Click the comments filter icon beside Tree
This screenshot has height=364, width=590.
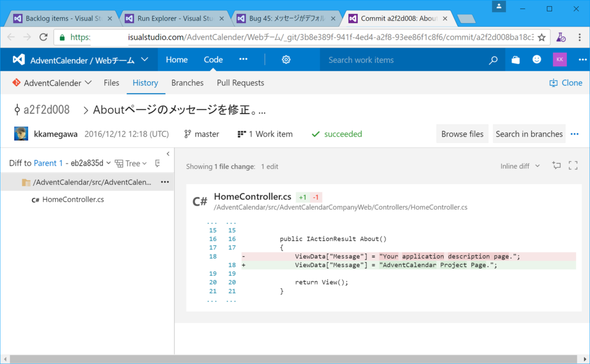tap(158, 163)
